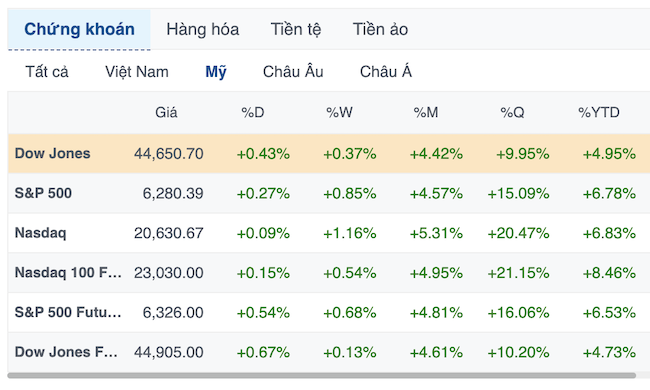Viewport: 650px width, 390px height.
Task: Switch to the Hàng hóa tab
Action: point(202,29)
